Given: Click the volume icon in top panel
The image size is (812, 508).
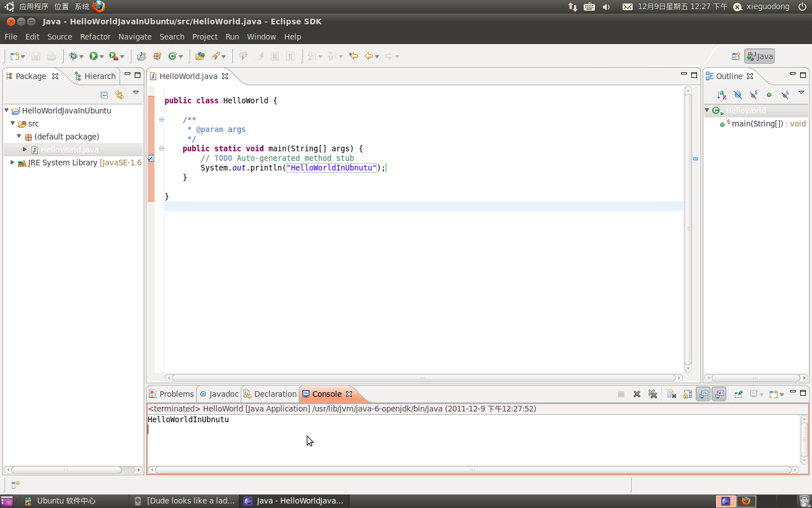Looking at the screenshot, I should 606,7.
